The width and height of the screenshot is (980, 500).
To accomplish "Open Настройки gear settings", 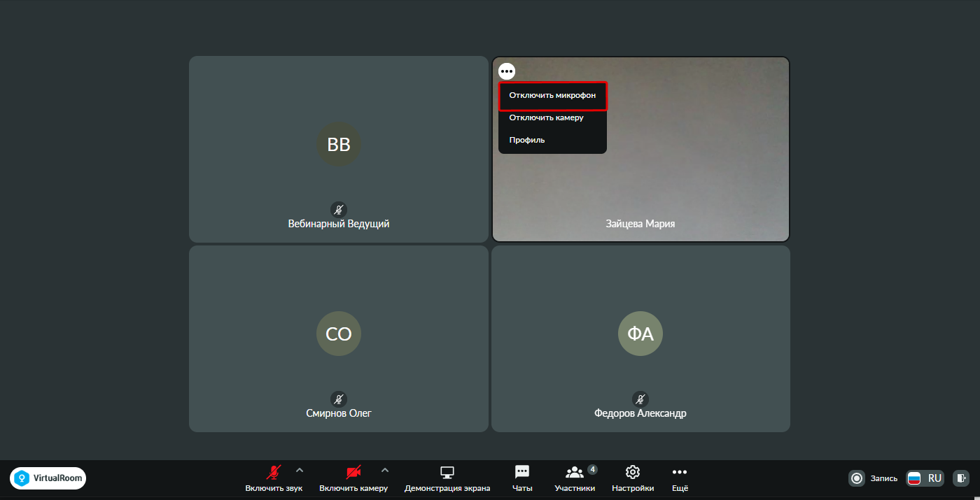I will coord(633,472).
